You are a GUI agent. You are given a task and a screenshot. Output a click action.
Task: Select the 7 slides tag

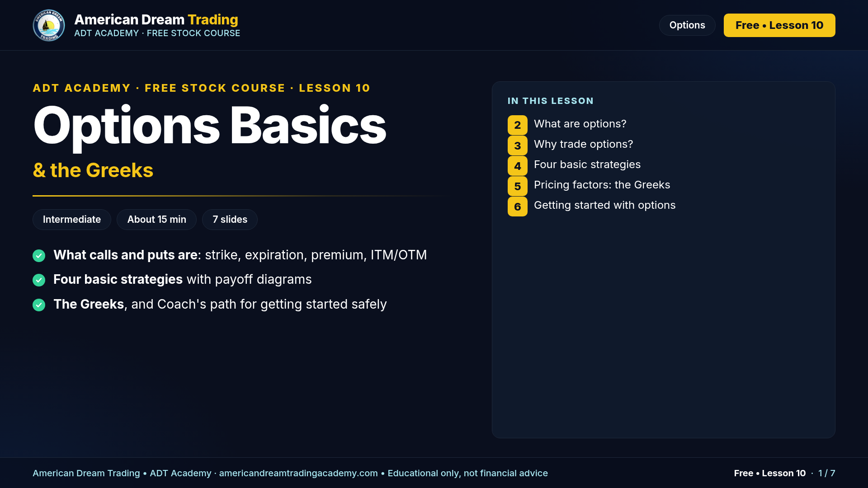[x=230, y=220]
